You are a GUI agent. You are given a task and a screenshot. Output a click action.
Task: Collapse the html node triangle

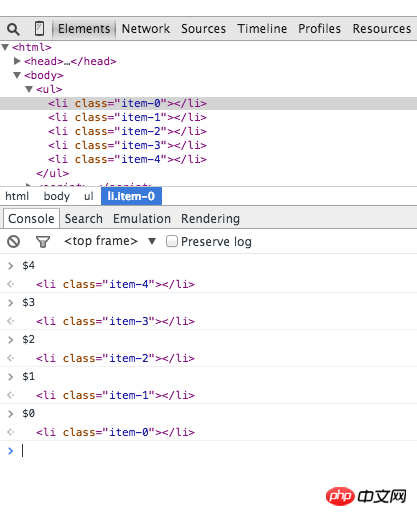(5, 47)
